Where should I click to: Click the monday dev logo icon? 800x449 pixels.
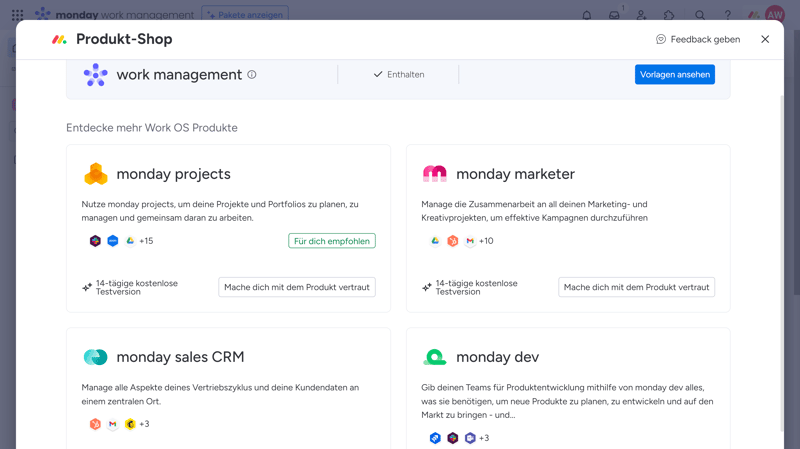[x=435, y=357]
